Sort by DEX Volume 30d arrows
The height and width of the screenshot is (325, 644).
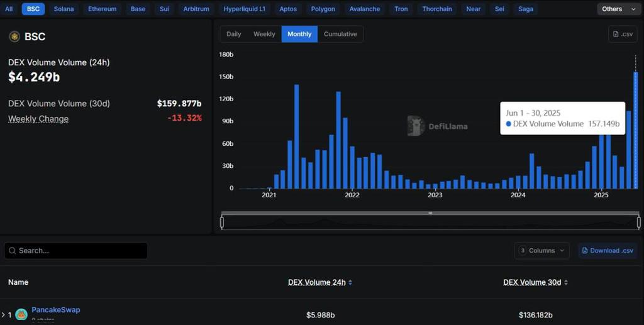[565, 283]
